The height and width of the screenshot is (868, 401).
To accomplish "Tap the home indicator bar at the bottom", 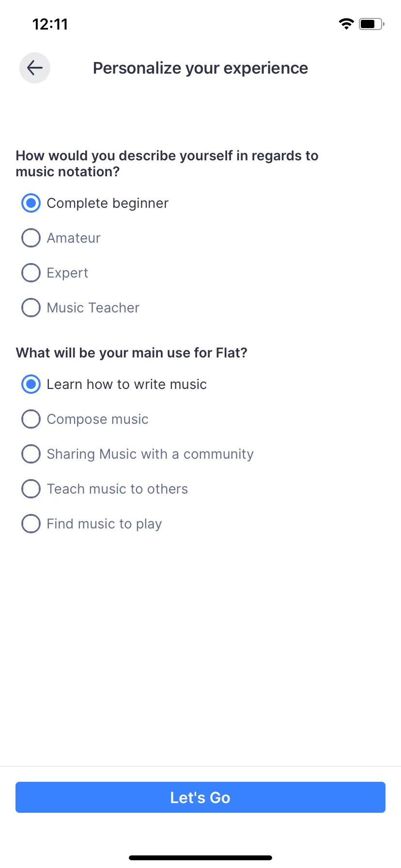I will click(x=200, y=857).
